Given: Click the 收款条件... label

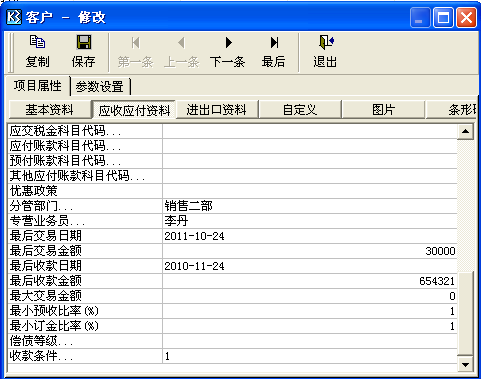Looking at the screenshot, I should coord(41,356).
